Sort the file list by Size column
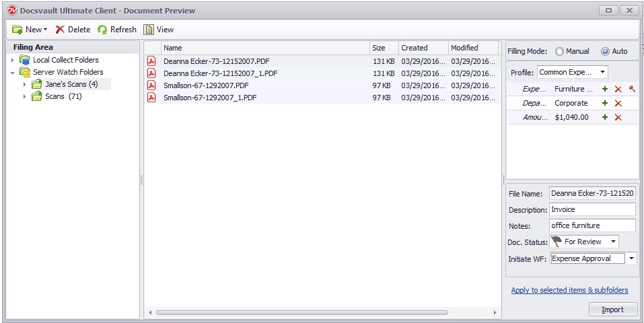This screenshot has width=644, height=323. click(379, 48)
